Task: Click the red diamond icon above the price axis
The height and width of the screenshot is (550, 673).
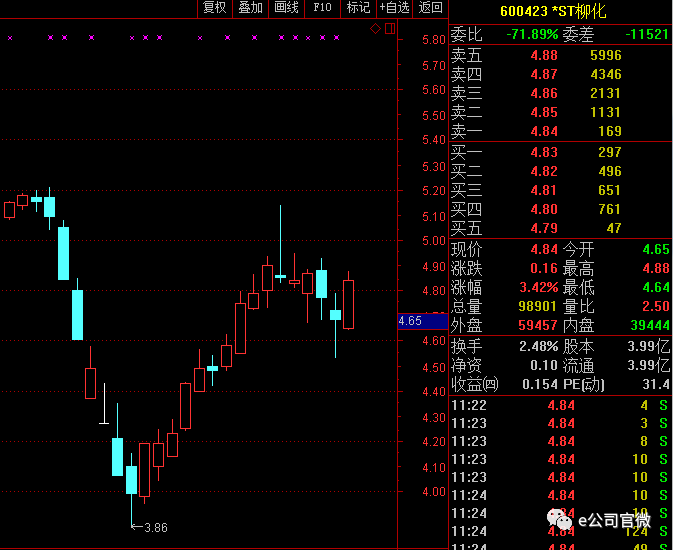Action: click(x=376, y=28)
